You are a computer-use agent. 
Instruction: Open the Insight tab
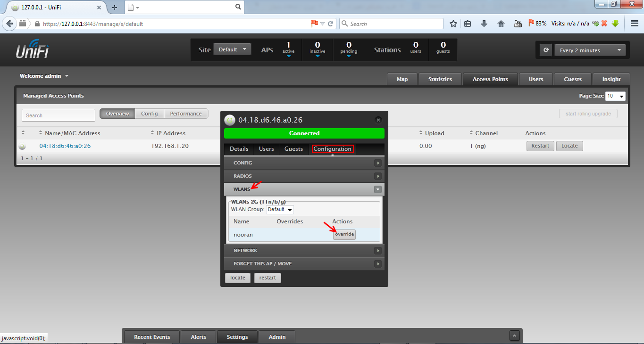pos(611,79)
